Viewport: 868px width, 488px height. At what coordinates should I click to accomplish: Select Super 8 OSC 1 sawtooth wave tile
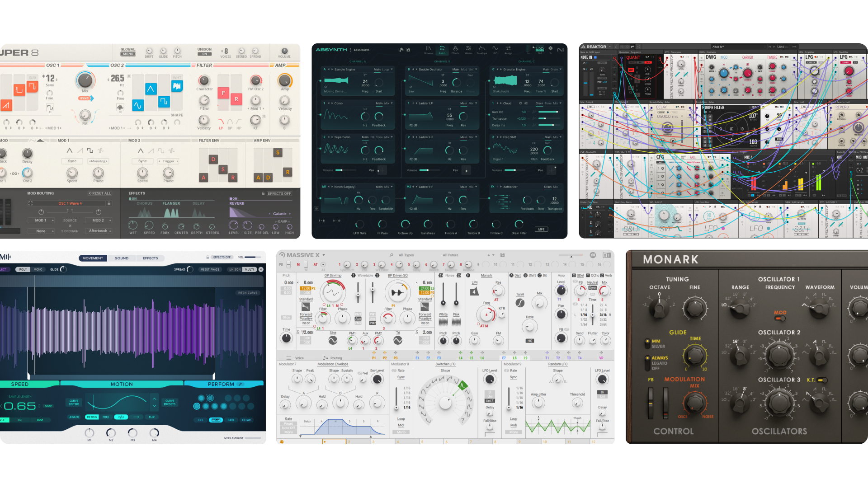pyautogui.click(x=6, y=105)
